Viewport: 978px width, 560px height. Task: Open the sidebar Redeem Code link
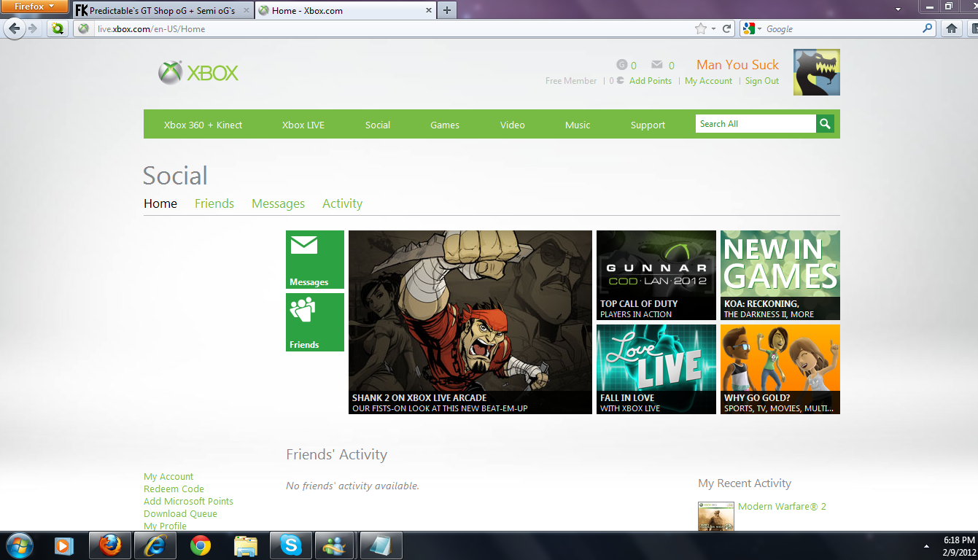174,489
